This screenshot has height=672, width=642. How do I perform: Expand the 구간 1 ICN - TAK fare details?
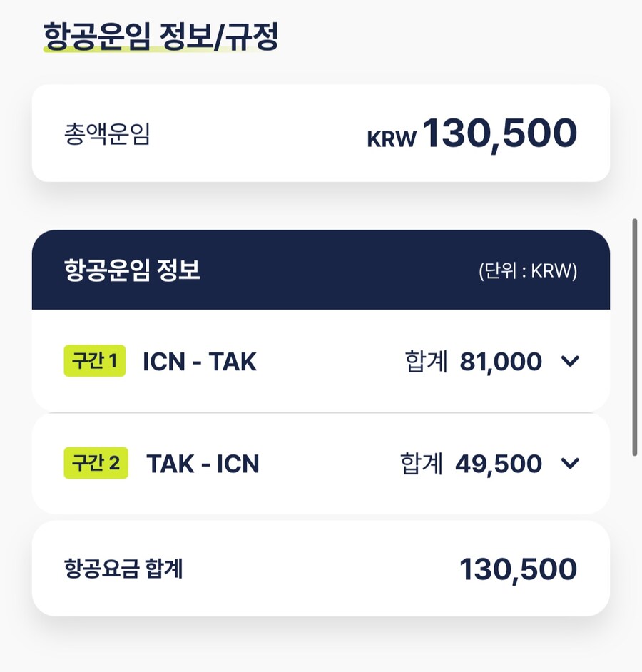pyautogui.click(x=321, y=362)
